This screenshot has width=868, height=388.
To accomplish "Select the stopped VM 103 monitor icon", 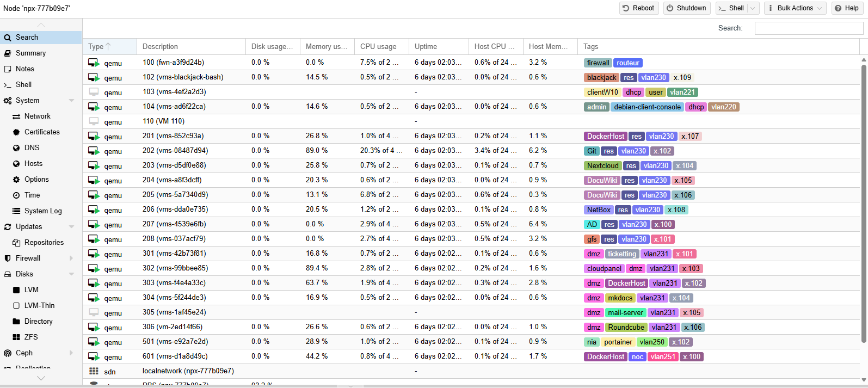I will tap(94, 92).
